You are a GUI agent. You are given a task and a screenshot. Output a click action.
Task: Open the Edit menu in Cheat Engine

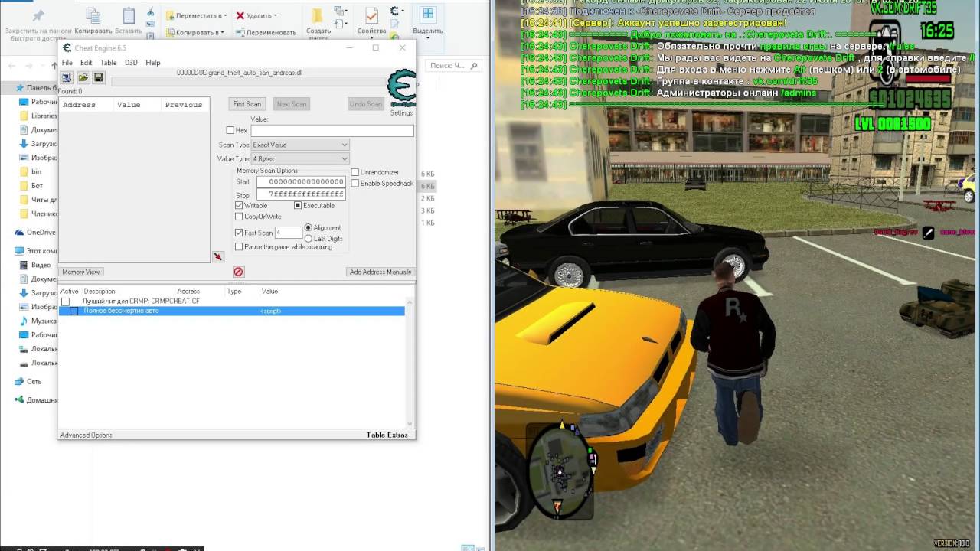(87, 63)
